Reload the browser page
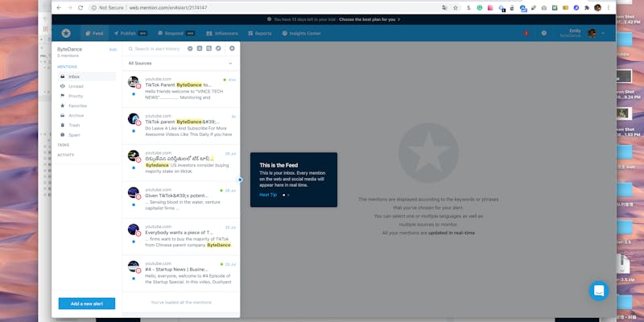This screenshot has width=644, height=322. tap(80, 8)
